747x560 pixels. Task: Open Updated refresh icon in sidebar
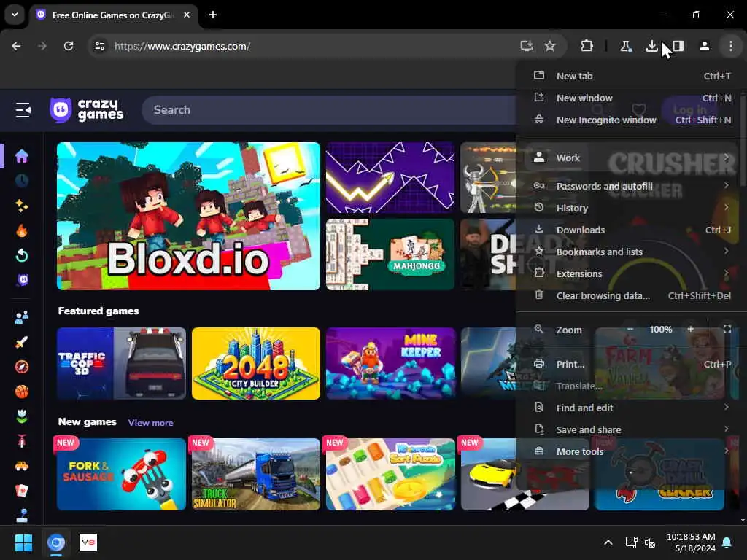(21, 256)
